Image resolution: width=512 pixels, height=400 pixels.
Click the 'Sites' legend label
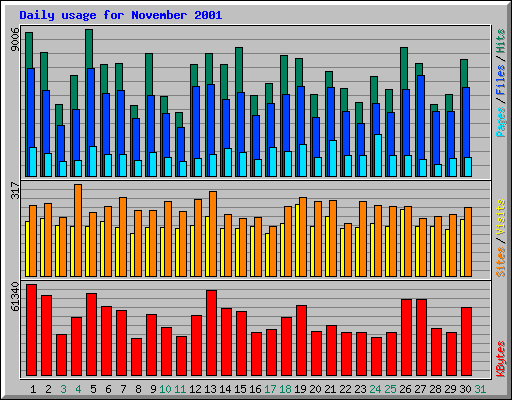(x=501, y=262)
